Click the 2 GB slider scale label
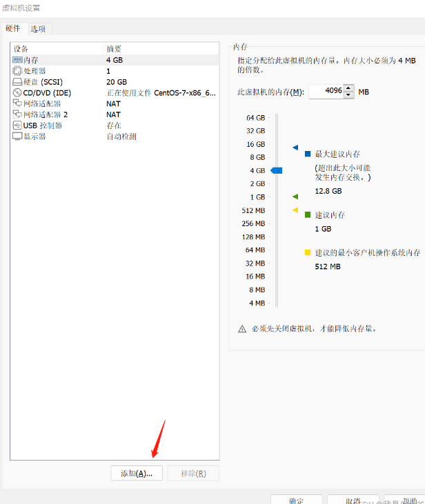Screen dimensions: 425x504 tap(257, 183)
